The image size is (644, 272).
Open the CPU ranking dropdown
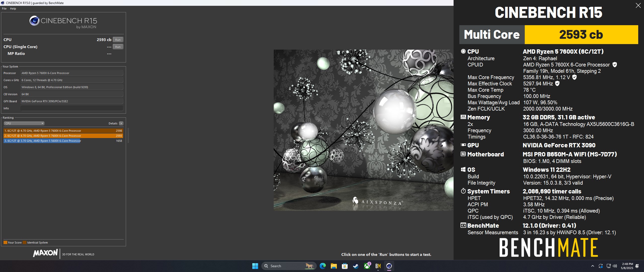pos(24,123)
